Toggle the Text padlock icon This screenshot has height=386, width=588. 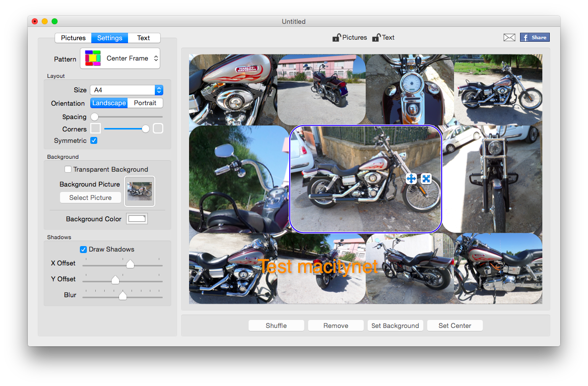point(377,38)
